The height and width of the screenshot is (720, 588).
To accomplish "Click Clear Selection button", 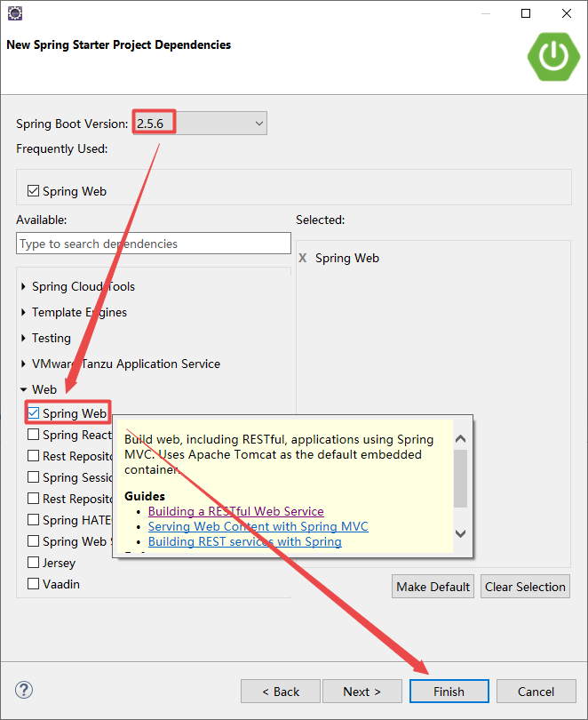I will click(525, 587).
